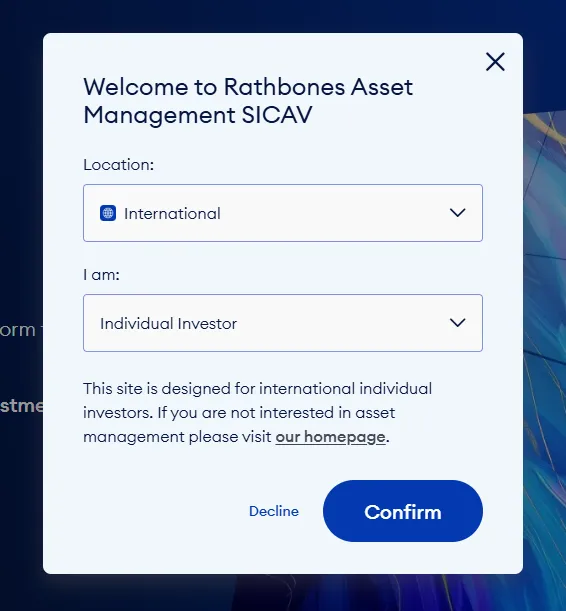Decline the investor terms
The image size is (566, 611).
(x=274, y=511)
